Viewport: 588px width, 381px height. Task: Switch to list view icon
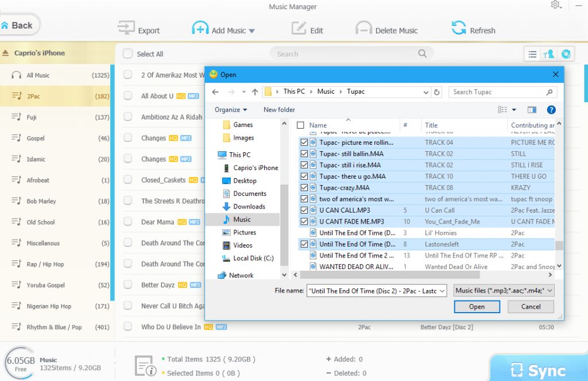532,55
